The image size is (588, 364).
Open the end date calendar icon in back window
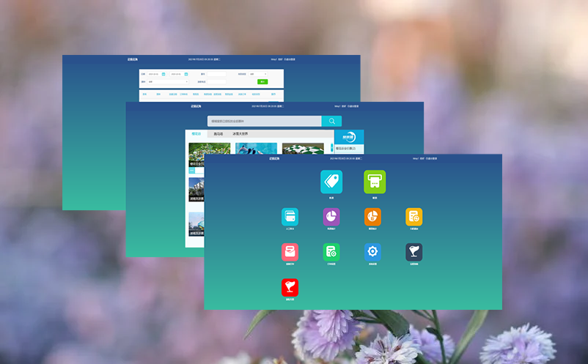click(186, 74)
